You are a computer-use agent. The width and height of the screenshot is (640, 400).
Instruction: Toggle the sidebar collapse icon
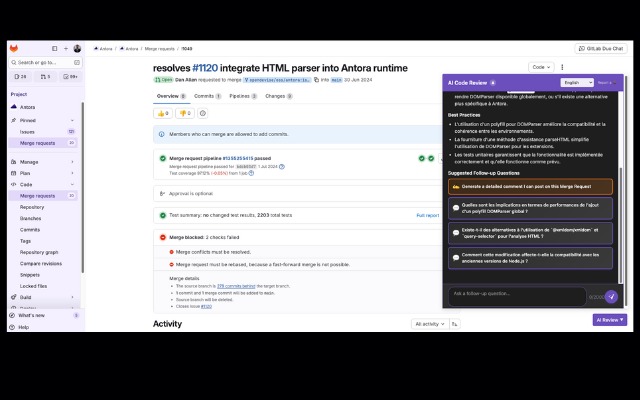tap(55, 49)
